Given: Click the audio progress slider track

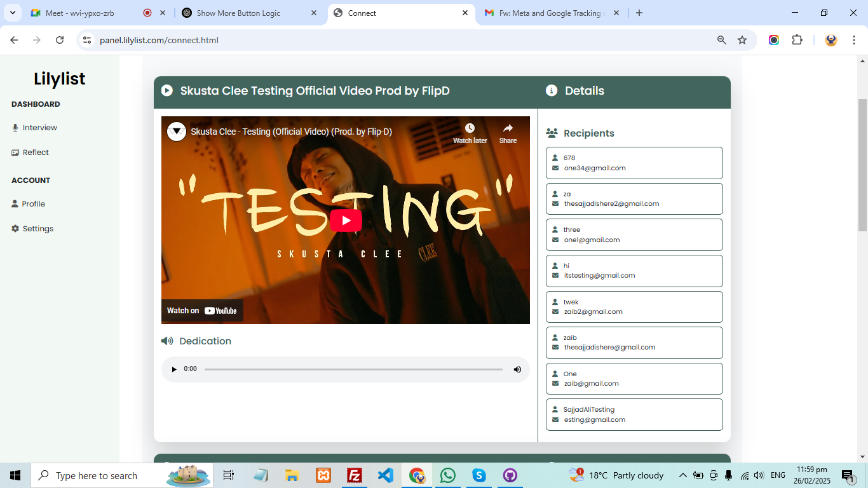Looking at the screenshot, I should coord(353,369).
